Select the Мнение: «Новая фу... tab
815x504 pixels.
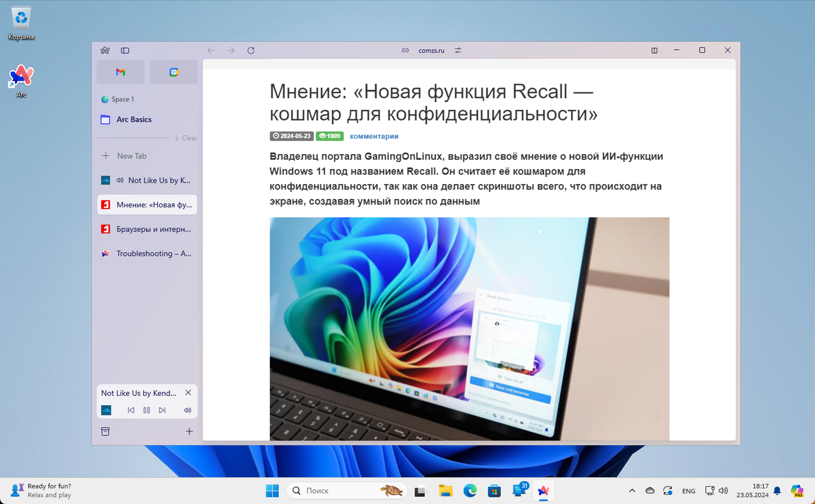coord(147,205)
